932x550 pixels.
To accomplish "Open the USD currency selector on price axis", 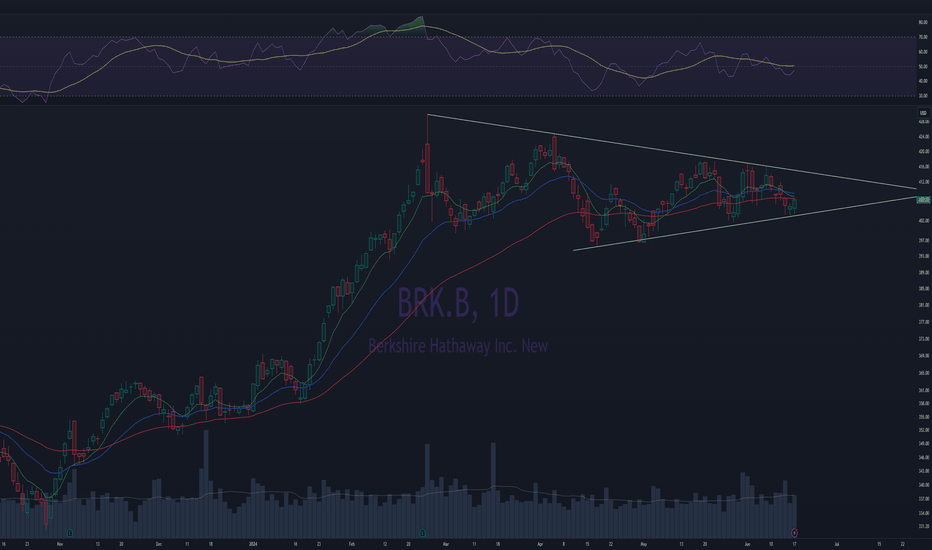I will tap(923, 113).
